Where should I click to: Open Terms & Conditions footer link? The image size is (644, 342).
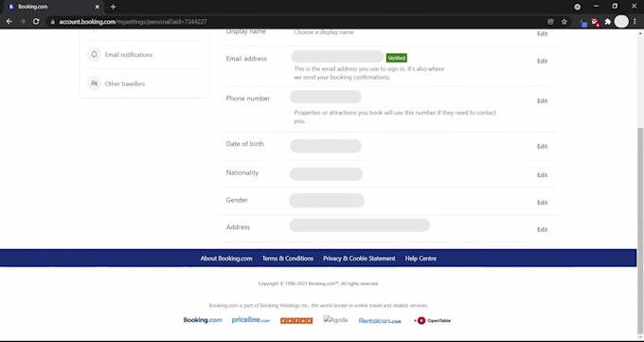tap(288, 258)
